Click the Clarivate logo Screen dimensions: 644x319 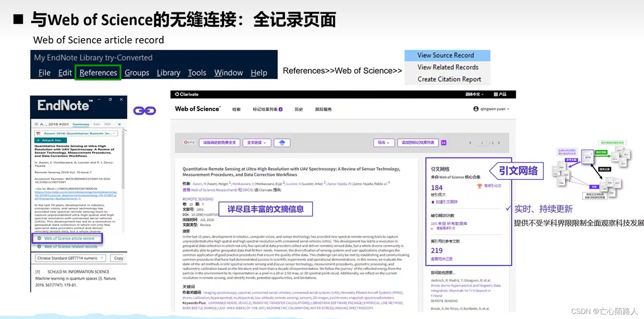187,94
